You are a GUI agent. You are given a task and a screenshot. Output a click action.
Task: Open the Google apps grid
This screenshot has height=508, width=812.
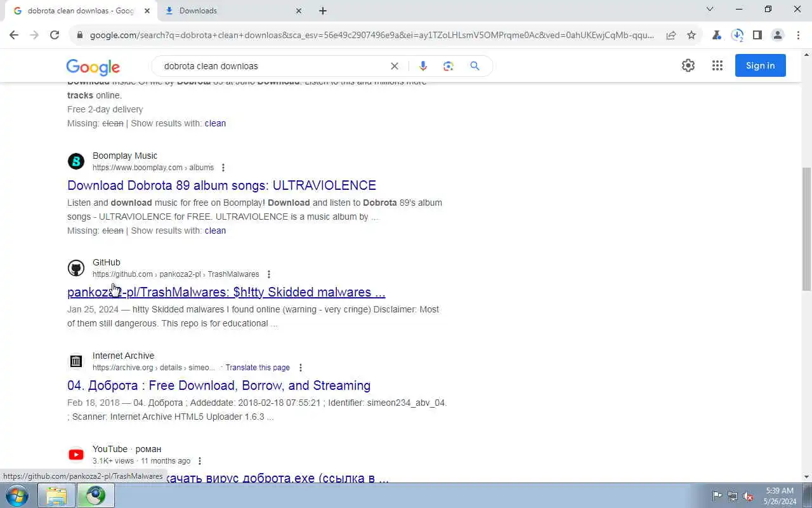coord(717,65)
